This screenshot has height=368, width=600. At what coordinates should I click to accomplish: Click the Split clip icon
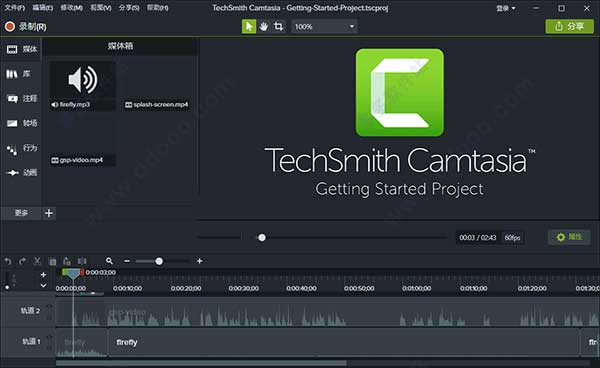(82, 261)
